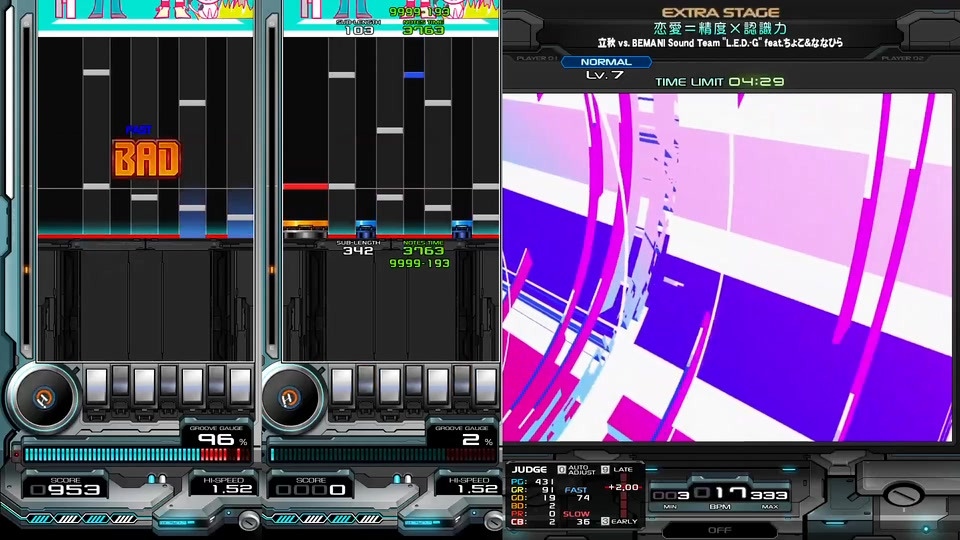Spin the Player 1 turntable disc
The width and height of the screenshot is (960, 540).
pyautogui.click(x=43, y=398)
